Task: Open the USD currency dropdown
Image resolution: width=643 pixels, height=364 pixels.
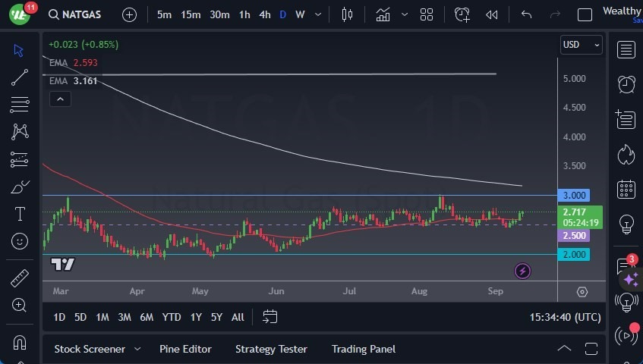Action: coord(581,45)
